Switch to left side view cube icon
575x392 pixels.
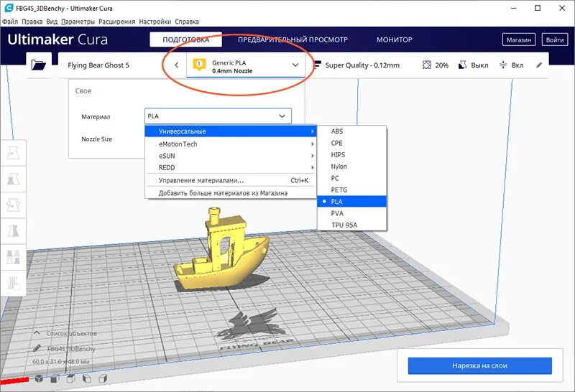point(86,379)
